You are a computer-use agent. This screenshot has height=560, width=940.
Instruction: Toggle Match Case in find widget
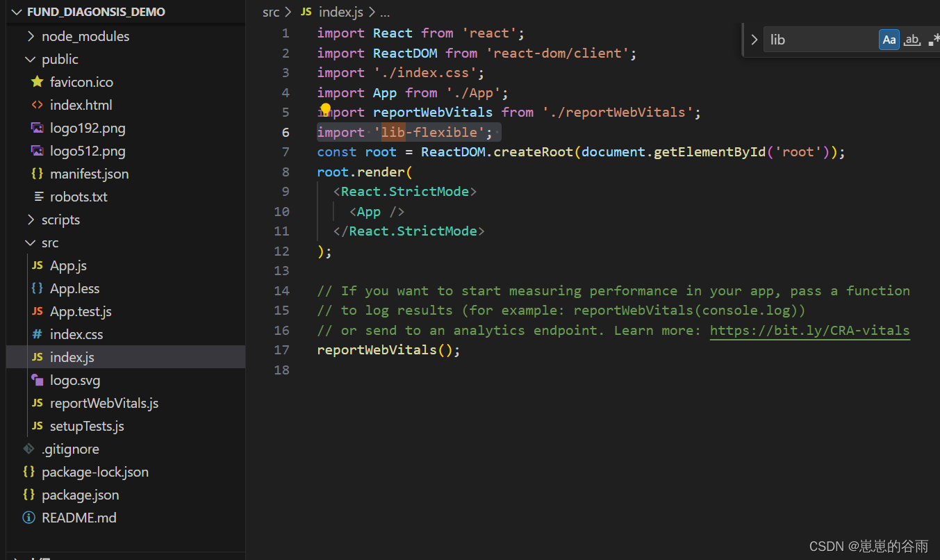click(889, 40)
